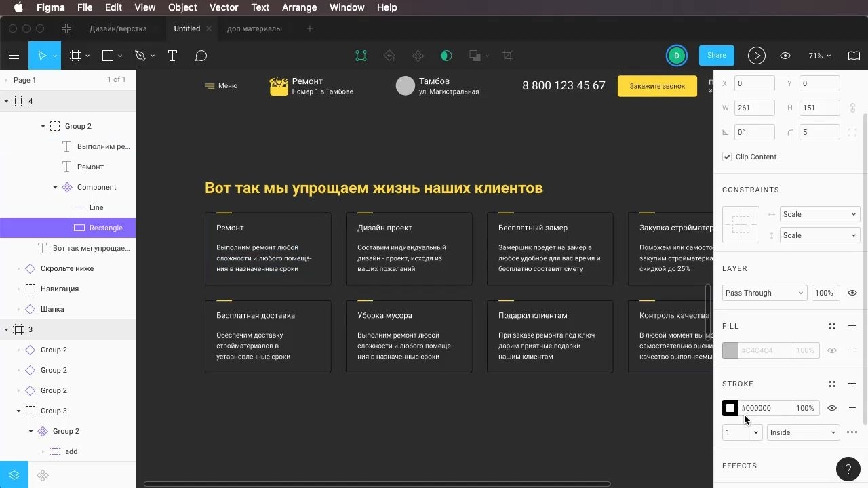Click the Crop image toolbar icon
This screenshot has width=868, height=488.
(x=507, y=56)
